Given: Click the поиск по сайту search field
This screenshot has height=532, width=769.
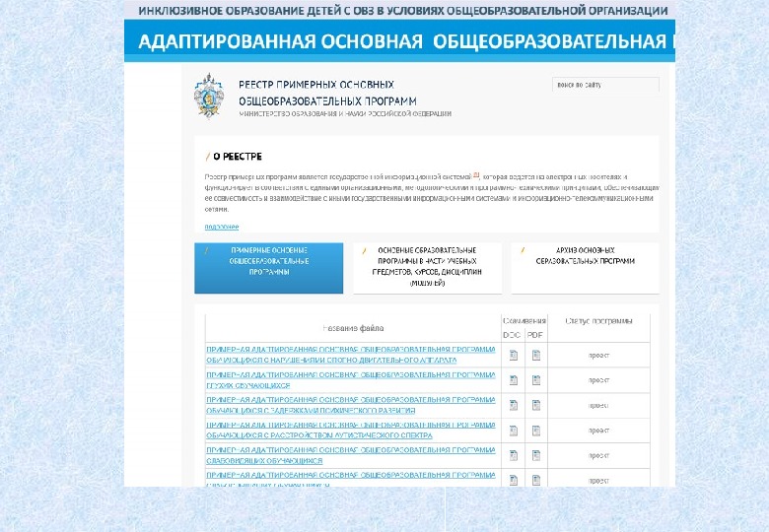Looking at the screenshot, I should point(605,85).
